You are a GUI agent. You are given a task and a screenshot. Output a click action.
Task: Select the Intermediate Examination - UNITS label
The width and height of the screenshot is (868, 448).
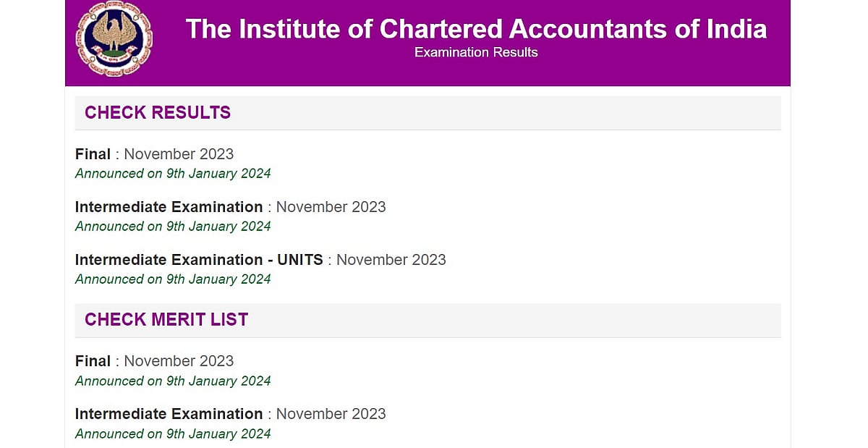(x=199, y=260)
